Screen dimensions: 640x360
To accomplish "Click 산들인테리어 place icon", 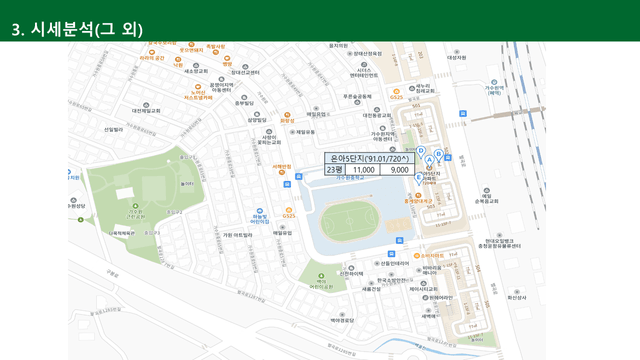I will (377, 264).
